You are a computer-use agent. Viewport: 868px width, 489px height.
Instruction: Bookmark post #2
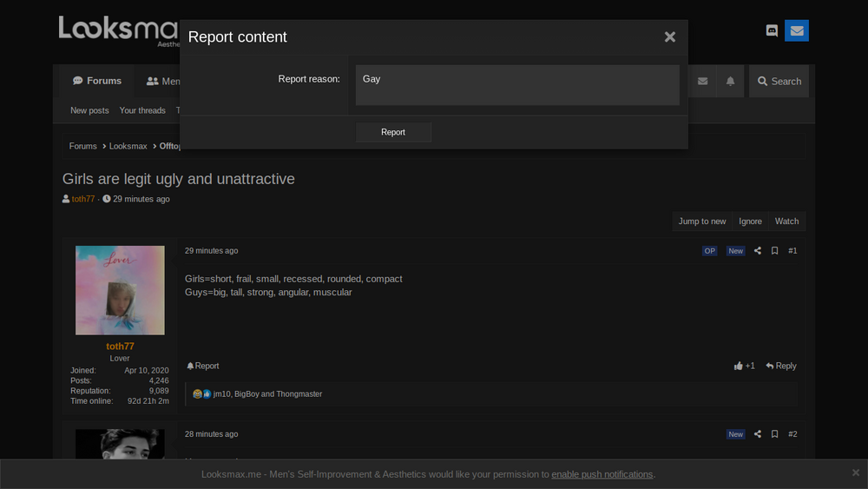[774, 434]
